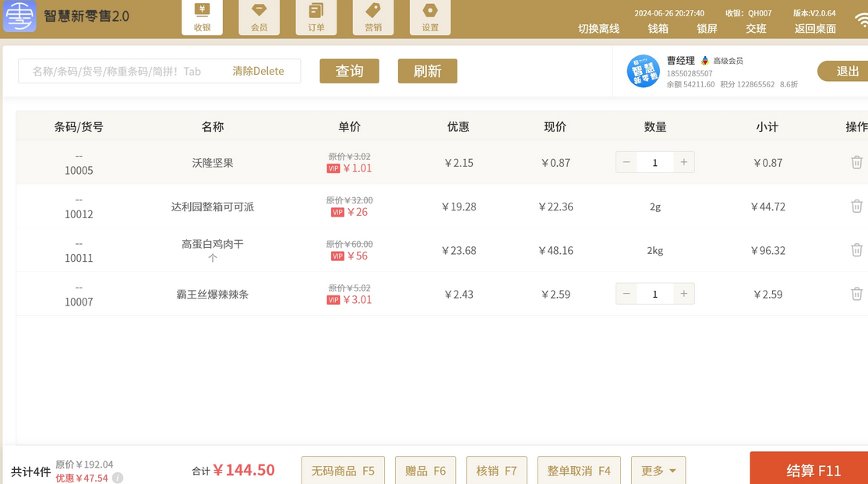Decrease quantity of 沃隆坚果
The image size is (868, 484).
click(x=626, y=162)
